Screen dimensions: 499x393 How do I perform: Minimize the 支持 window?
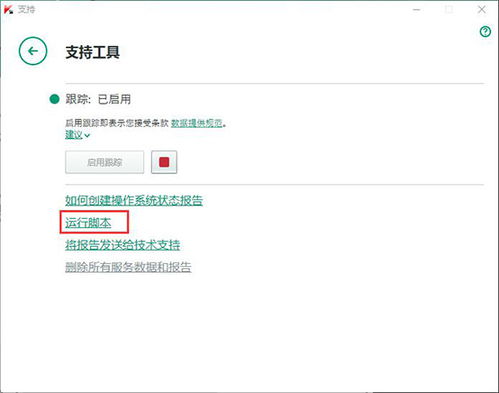coord(416,10)
